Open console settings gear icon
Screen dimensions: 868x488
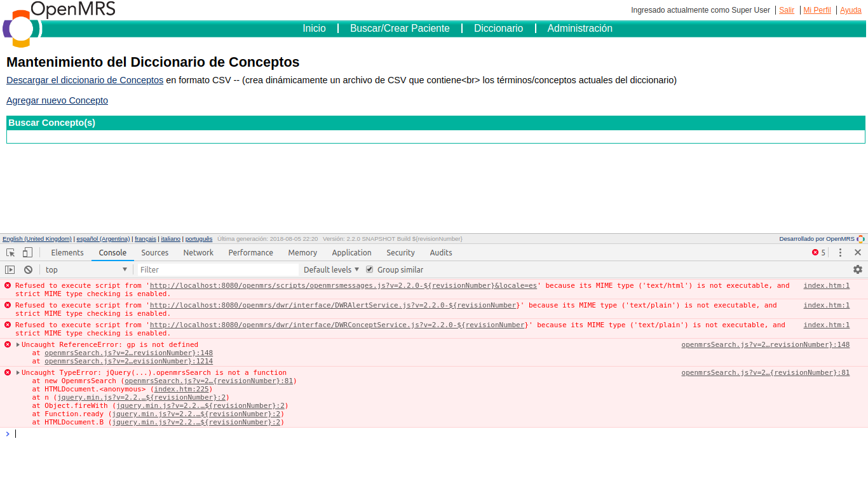pyautogui.click(x=858, y=269)
